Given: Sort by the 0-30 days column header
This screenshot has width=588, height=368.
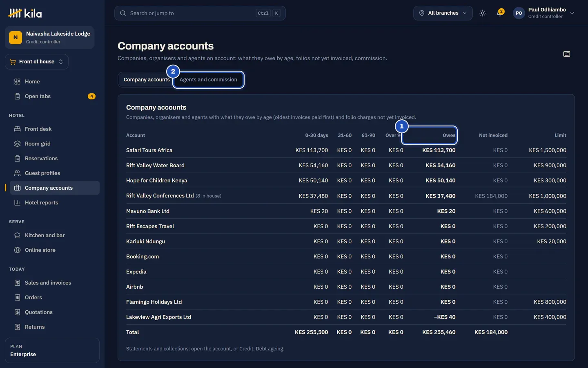Looking at the screenshot, I should coord(316,135).
